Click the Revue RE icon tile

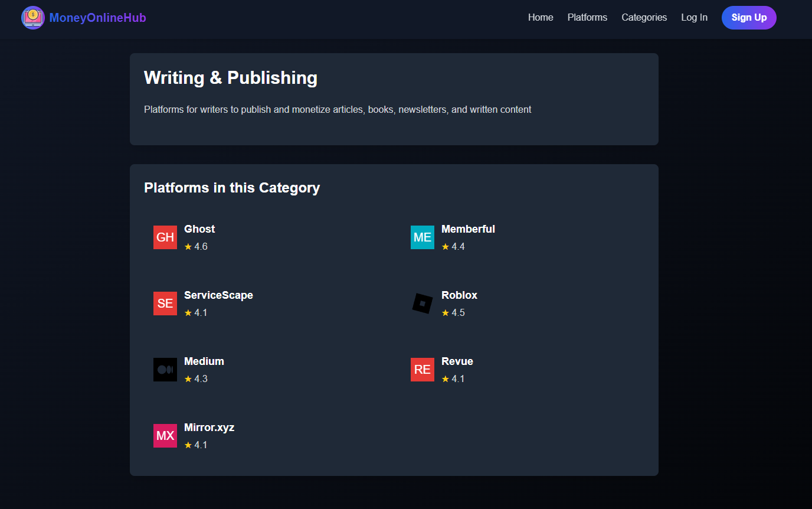423,370
